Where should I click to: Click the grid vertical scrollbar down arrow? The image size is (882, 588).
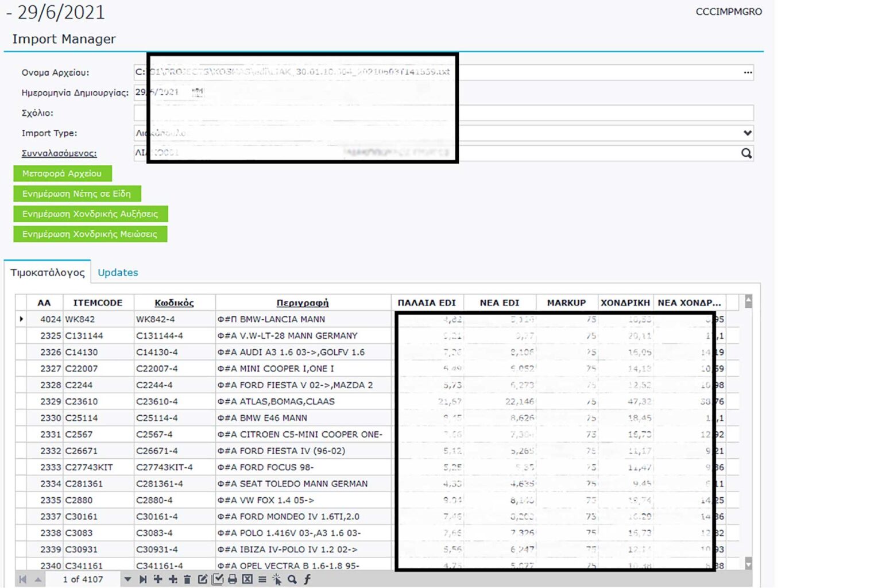pyautogui.click(x=748, y=564)
